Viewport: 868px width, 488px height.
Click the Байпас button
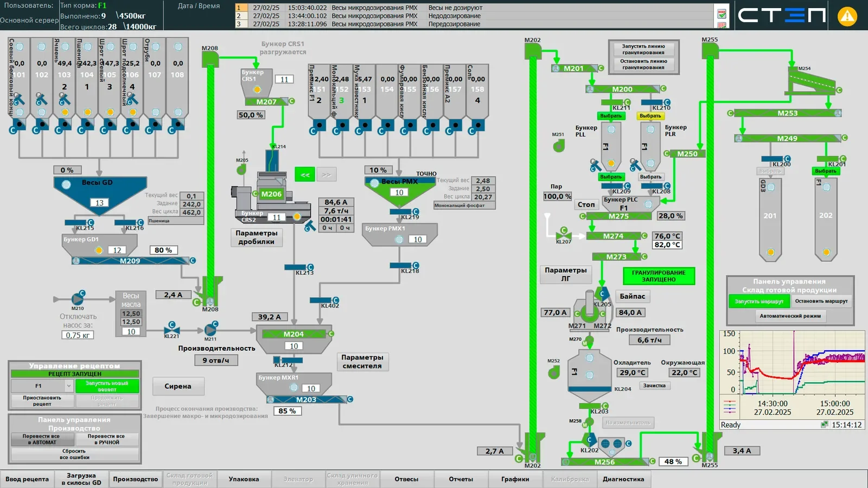point(633,296)
